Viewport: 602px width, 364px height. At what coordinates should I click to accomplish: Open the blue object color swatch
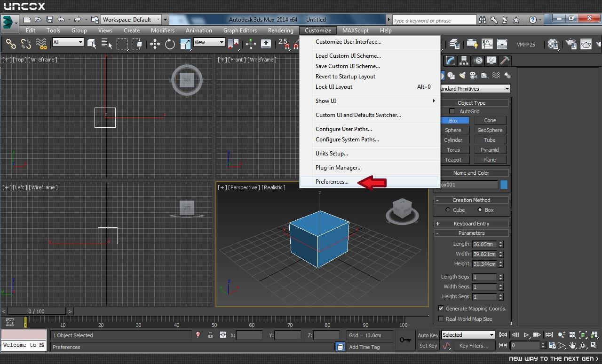[x=504, y=185]
